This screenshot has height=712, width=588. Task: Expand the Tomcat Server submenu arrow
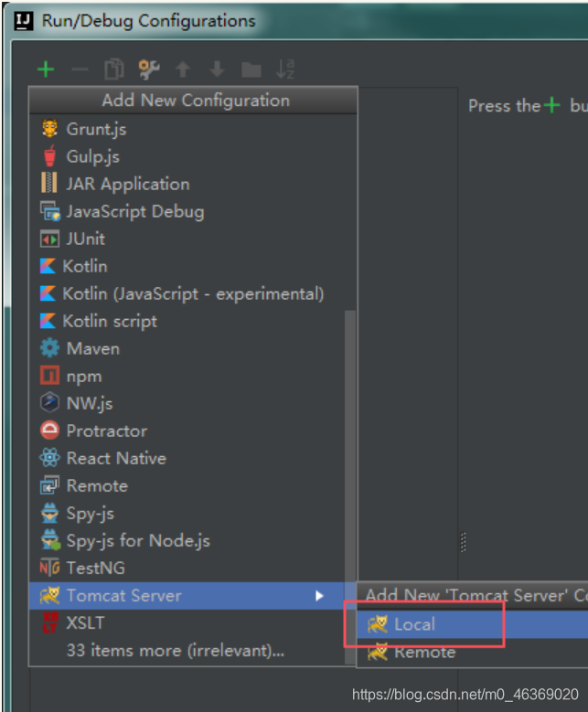tap(319, 595)
